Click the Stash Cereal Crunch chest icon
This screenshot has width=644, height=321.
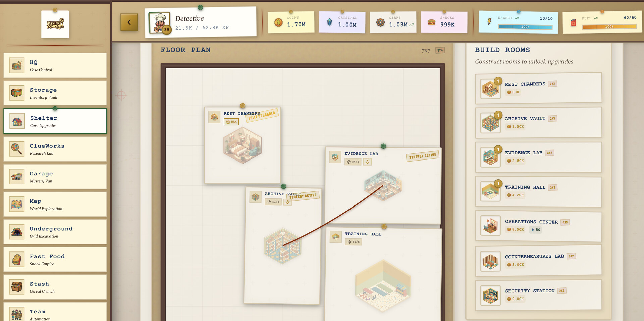[x=16, y=287]
